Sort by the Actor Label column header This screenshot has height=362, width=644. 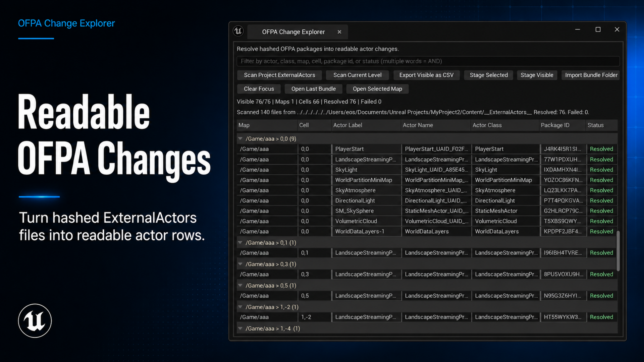366,125
